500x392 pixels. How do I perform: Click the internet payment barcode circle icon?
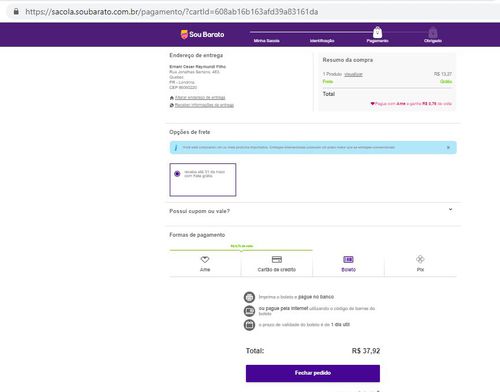(249, 311)
